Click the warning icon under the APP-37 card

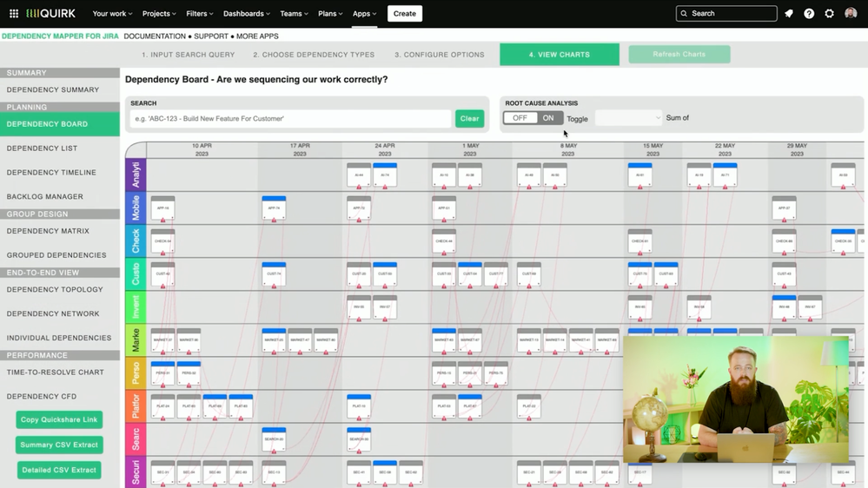pos(784,221)
